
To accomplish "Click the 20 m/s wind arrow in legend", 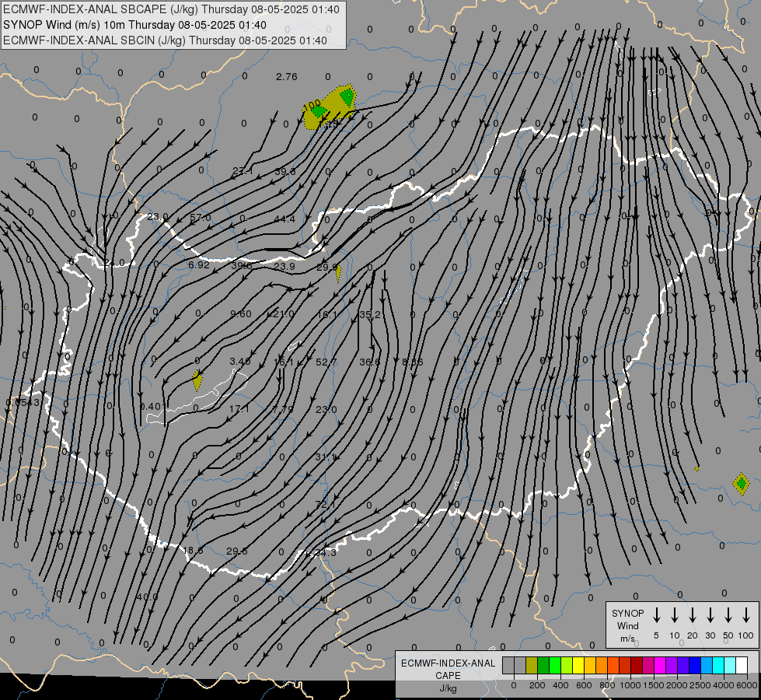I will (693, 615).
